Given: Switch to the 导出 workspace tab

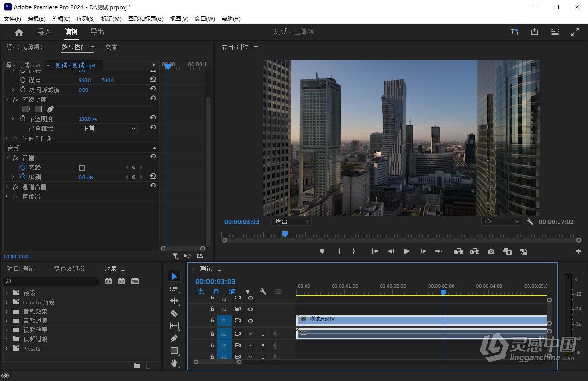Looking at the screenshot, I should pyautogui.click(x=97, y=32).
